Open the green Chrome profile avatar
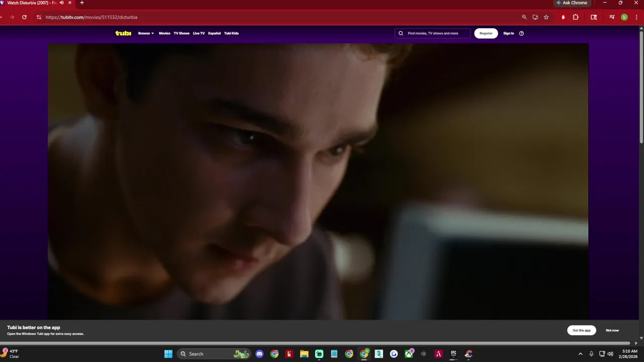Image resolution: width=644 pixels, height=362 pixels. click(624, 17)
